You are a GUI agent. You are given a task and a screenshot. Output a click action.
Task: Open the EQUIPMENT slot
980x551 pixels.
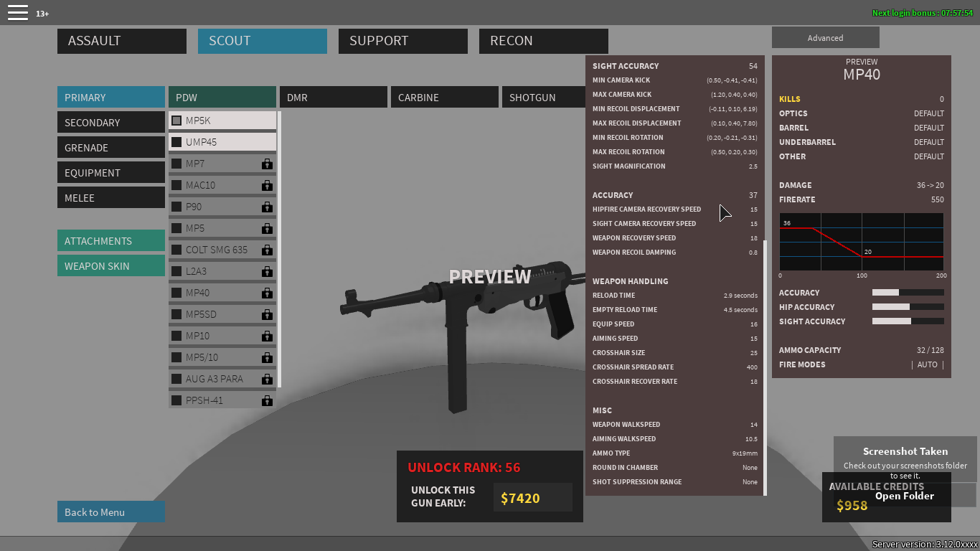(111, 172)
